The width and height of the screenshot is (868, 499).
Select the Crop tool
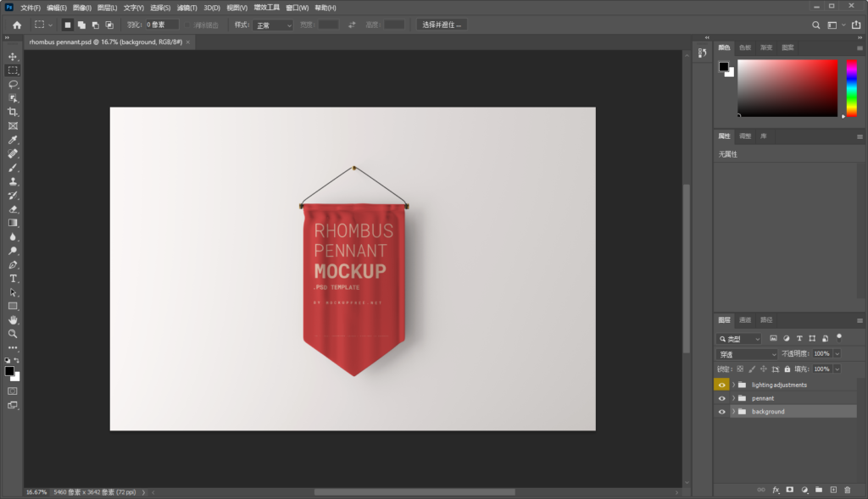[x=13, y=112]
